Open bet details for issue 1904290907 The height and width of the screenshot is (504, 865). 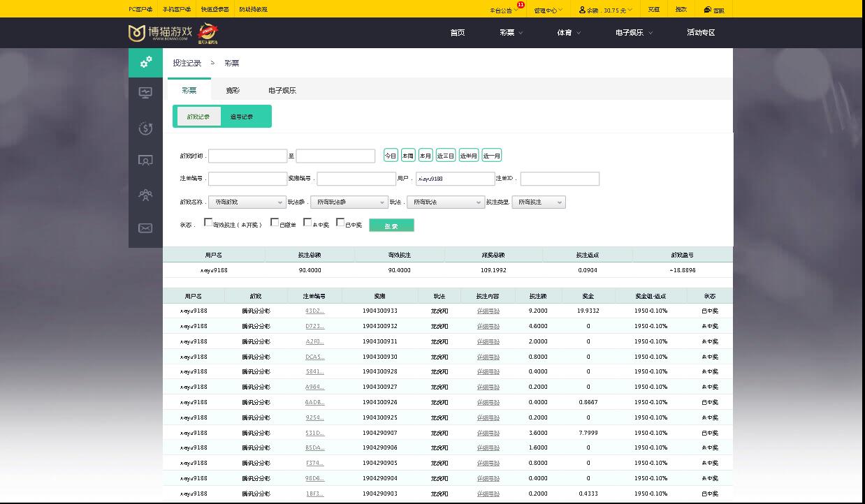[488, 433]
